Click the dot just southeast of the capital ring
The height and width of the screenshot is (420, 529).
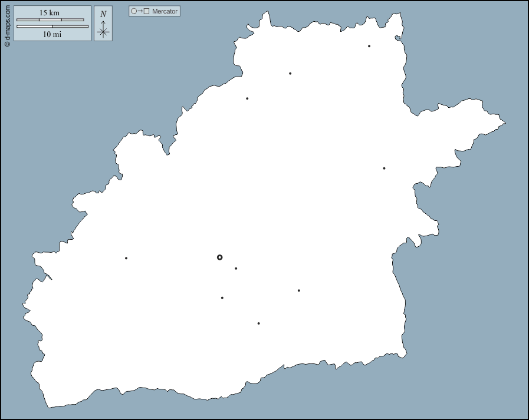pos(236,269)
